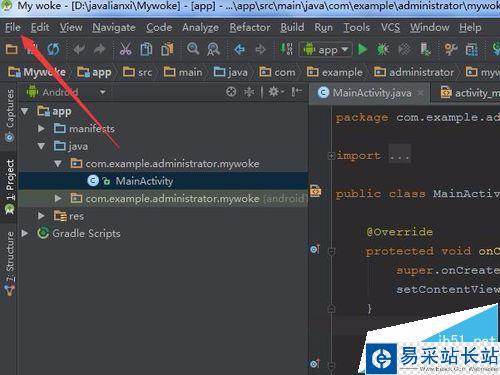Toggle the Captures tool window
The height and width of the screenshot is (375, 500).
(9, 116)
